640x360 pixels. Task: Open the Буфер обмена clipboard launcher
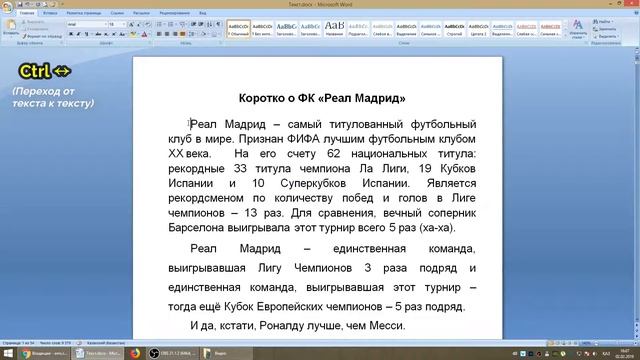coord(62,43)
